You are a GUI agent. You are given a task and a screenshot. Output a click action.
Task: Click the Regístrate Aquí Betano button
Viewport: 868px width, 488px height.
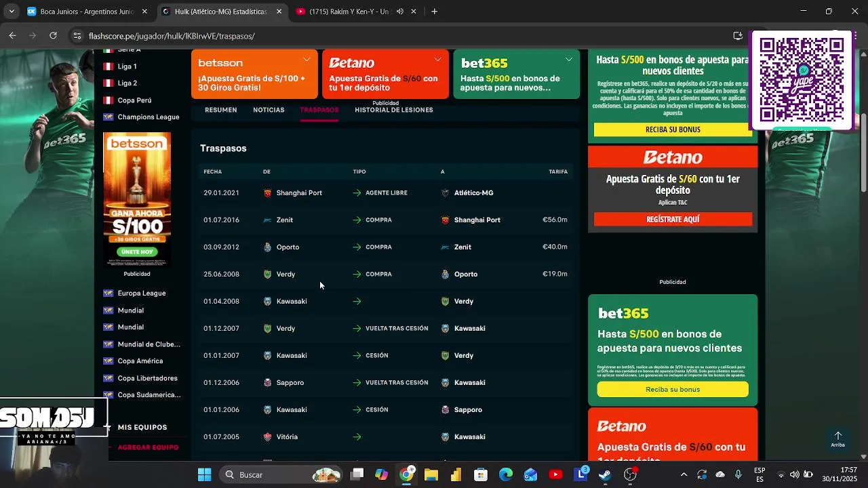(x=673, y=219)
